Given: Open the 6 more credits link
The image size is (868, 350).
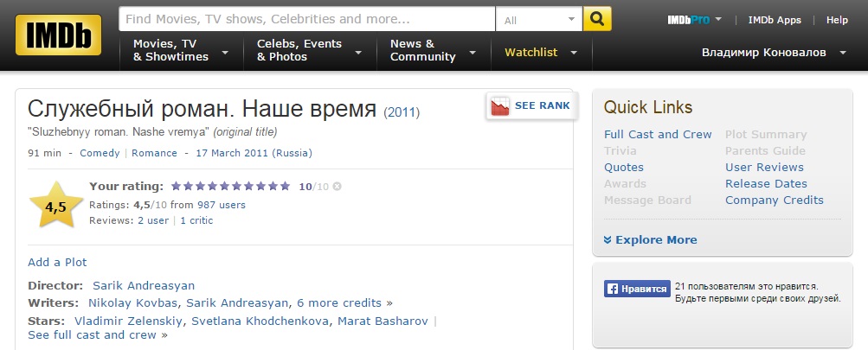Looking at the screenshot, I should pos(339,303).
